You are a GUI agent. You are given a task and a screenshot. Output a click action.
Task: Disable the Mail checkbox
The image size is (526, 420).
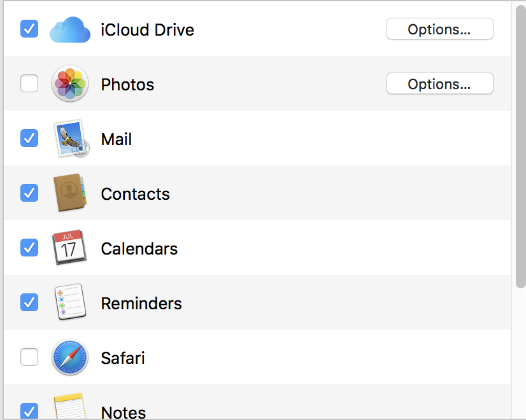(29, 138)
